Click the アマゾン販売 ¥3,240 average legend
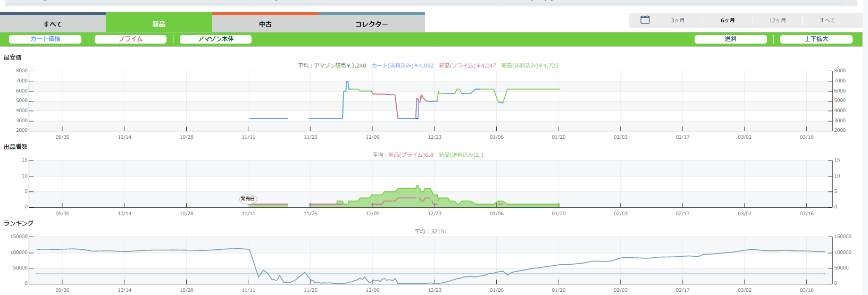868x295 pixels. [340, 66]
